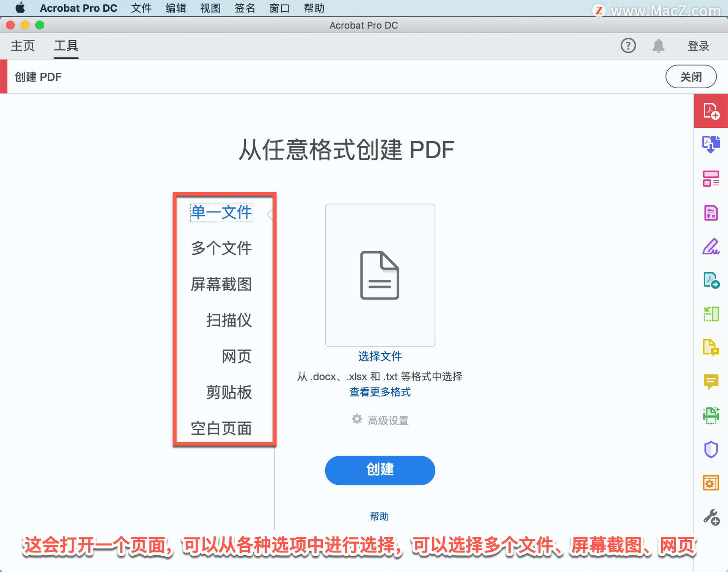Viewport: 728px width, 572px height.
Task: Open the 编辑 menu
Action: [176, 8]
